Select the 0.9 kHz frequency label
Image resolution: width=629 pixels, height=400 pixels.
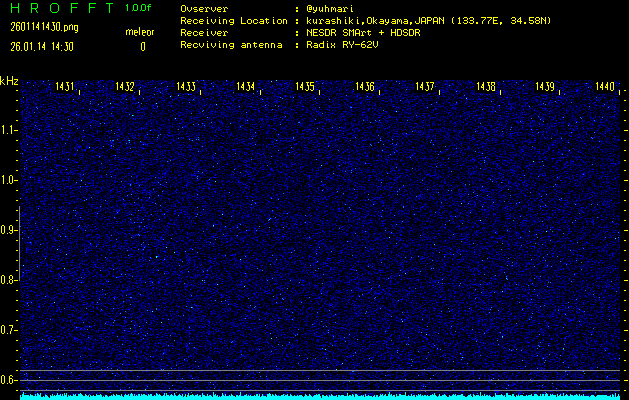point(9,230)
